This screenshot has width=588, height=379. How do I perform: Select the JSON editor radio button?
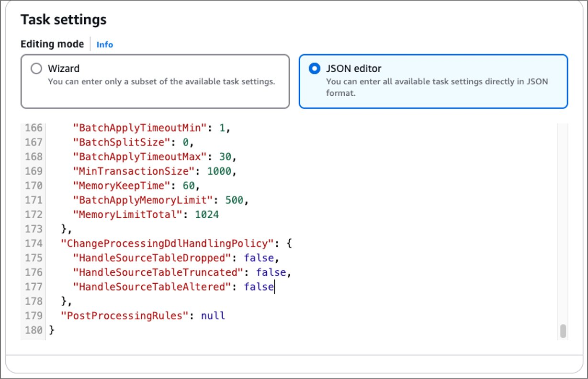tap(314, 69)
